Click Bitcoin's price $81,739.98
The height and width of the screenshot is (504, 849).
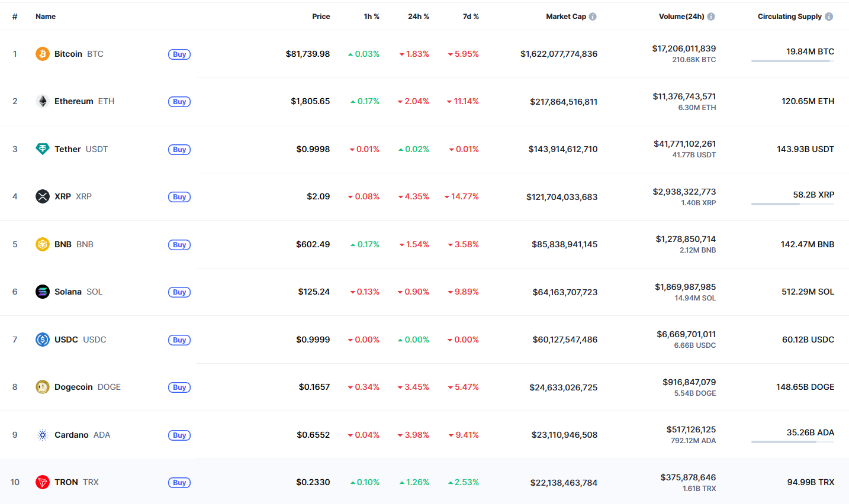point(308,54)
